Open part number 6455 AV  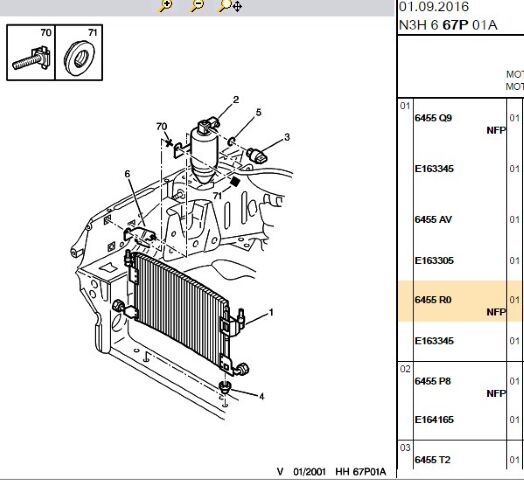coord(433,220)
